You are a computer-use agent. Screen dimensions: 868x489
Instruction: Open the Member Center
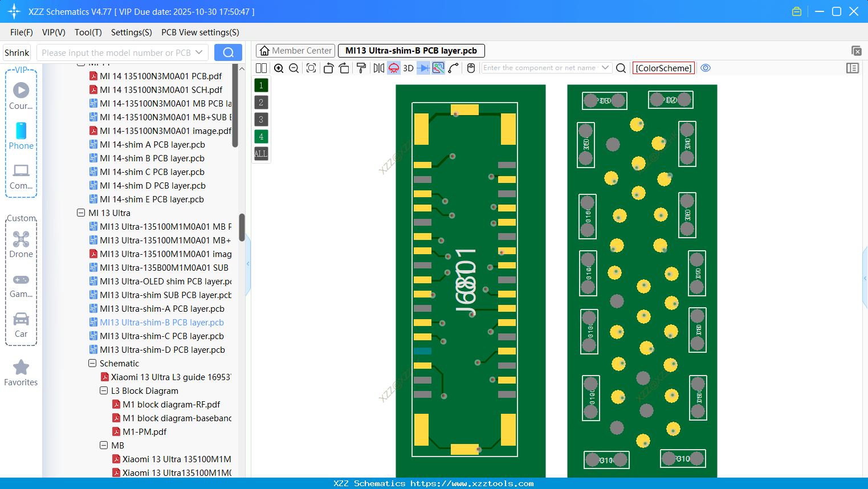tap(295, 50)
